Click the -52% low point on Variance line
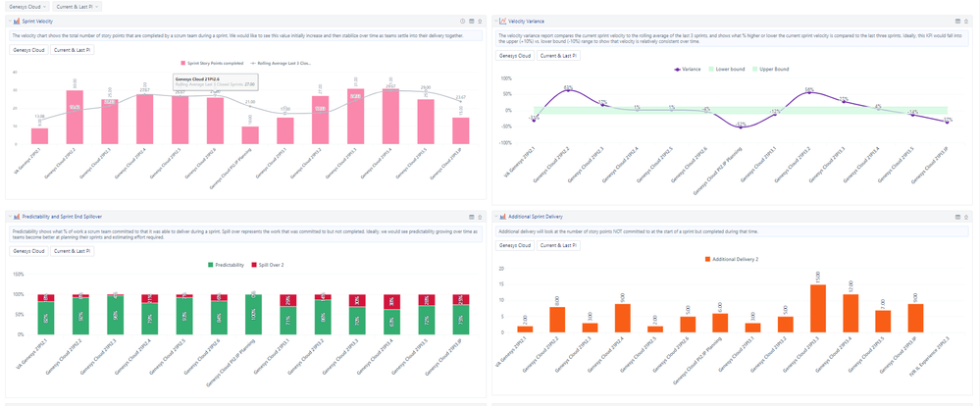Image resolution: width=980 pixels, height=406 pixels. [741, 127]
